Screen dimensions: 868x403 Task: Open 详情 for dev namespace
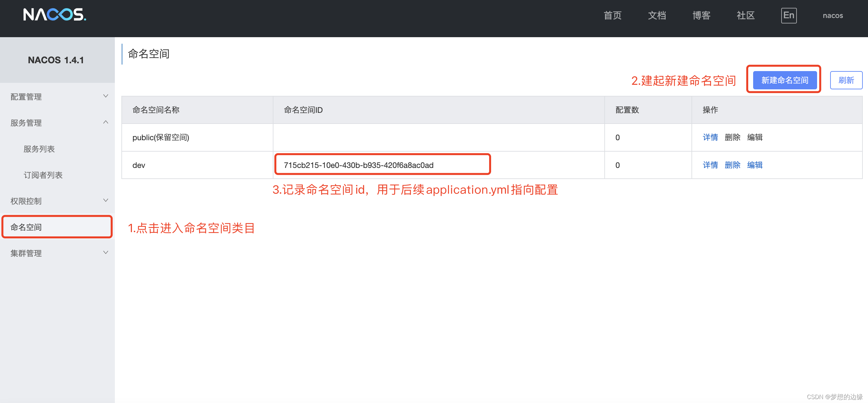(x=710, y=165)
